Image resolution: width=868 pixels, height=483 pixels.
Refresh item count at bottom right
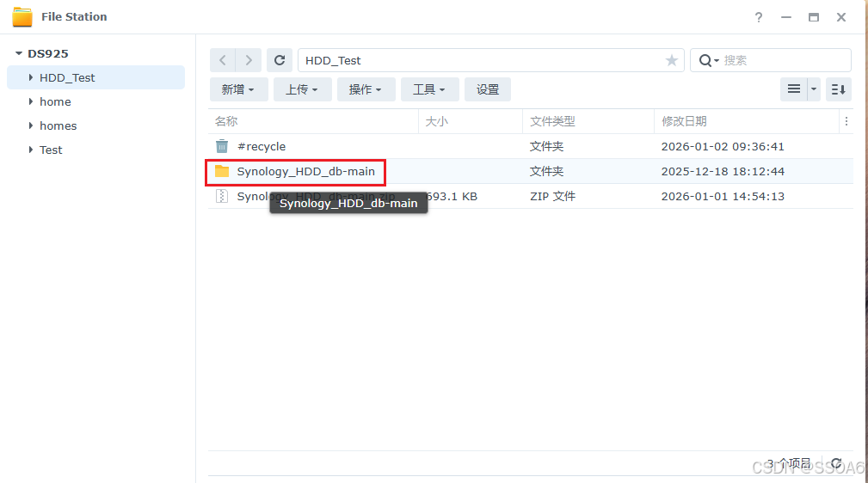pos(836,463)
